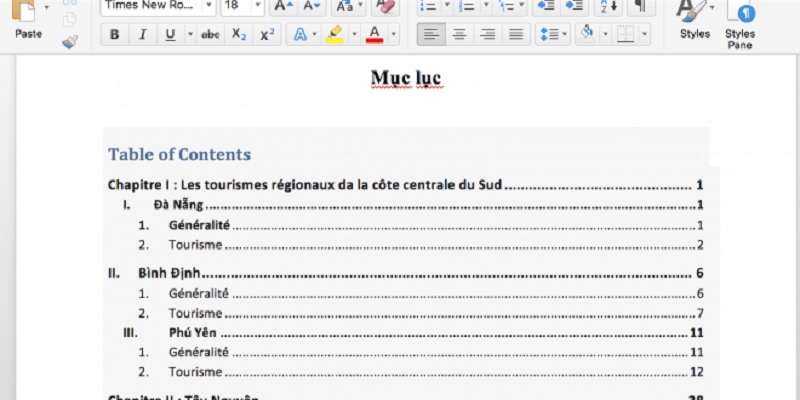Click the Increase Indent icon
Screen dimensions: 800x400
[x=574, y=6]
